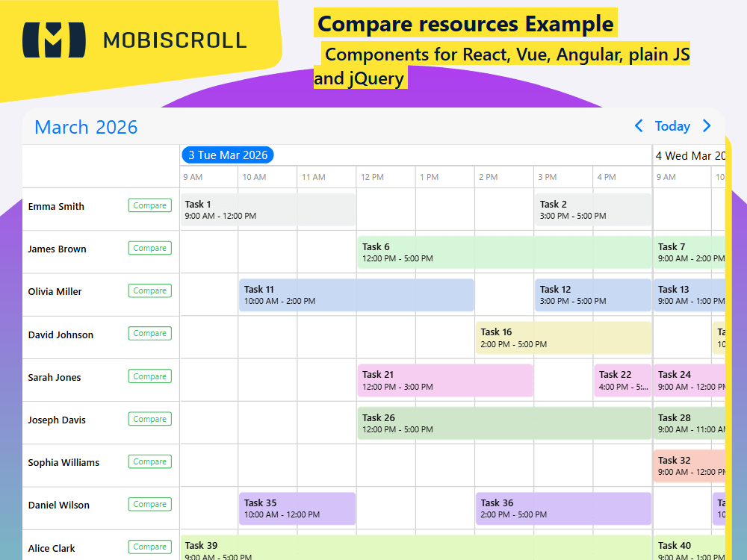The image size is (747, 560).
Task: Click the next navigation chevron arrow
Action: [707, 126]
